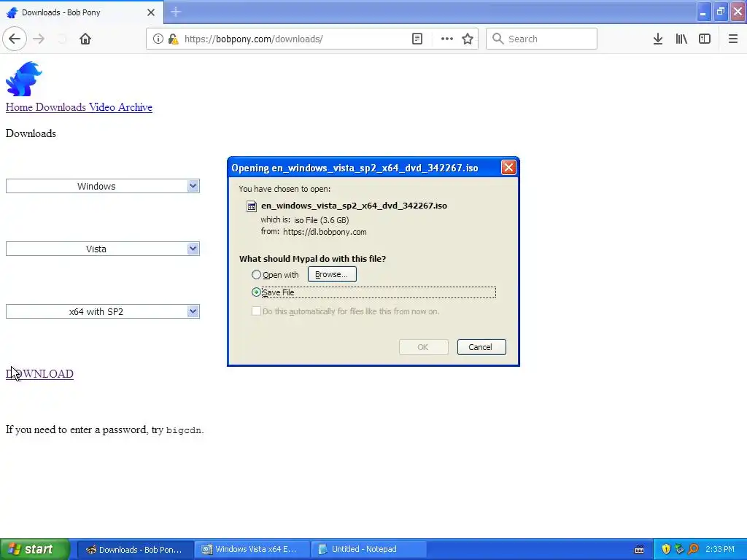Open the browser home page icon
The width and height of the screenshot is (747, 560).
click(x=85, y=39)
